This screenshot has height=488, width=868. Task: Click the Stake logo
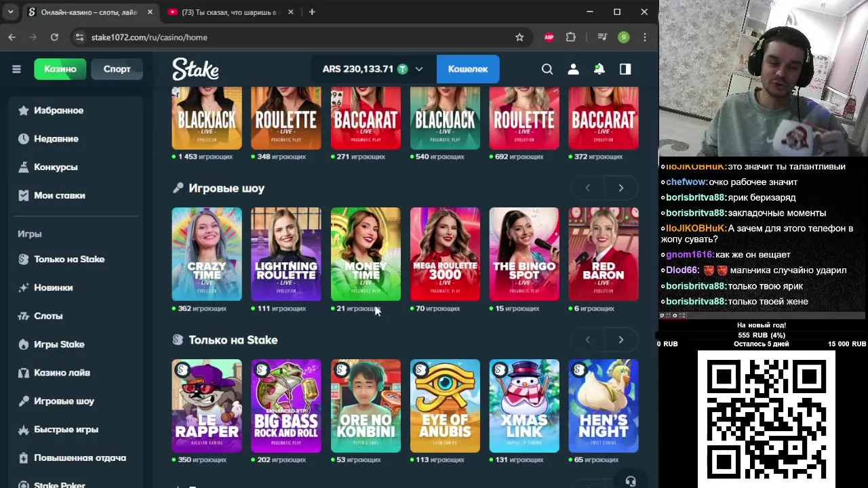[x=195, y=69]
